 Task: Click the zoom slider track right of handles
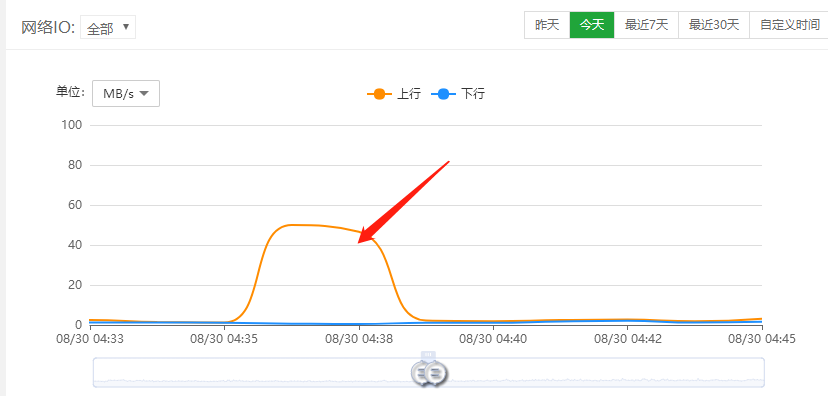coord(606,373)
